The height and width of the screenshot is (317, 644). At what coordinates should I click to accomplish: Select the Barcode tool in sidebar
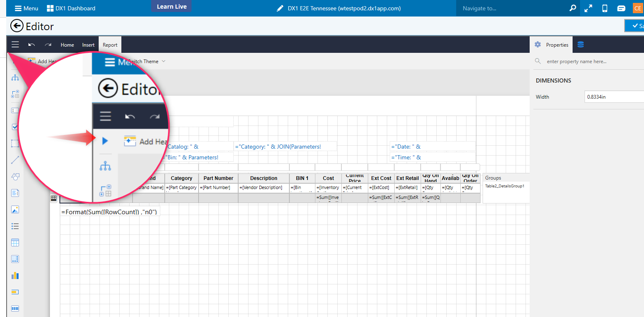point(15,309)
